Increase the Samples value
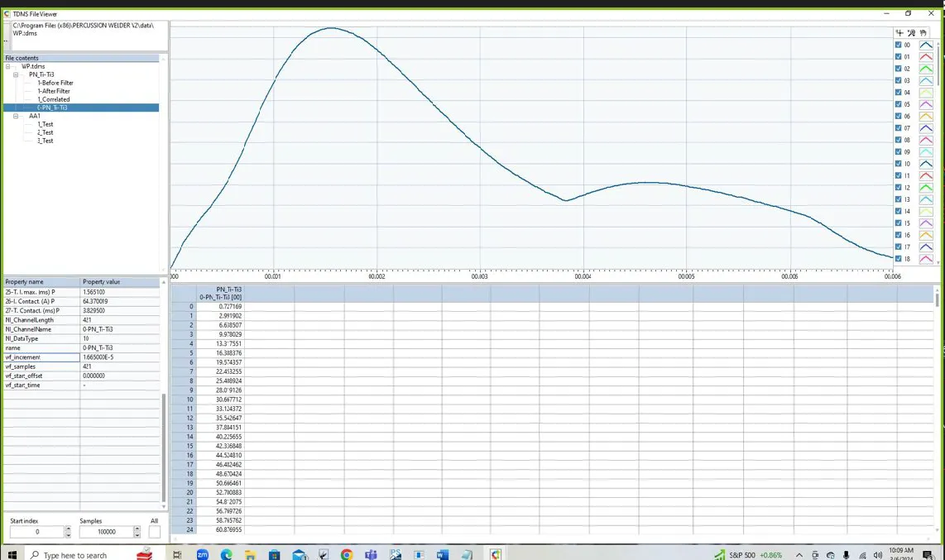Viewport: 945px width, 560px height. point(137,529)
